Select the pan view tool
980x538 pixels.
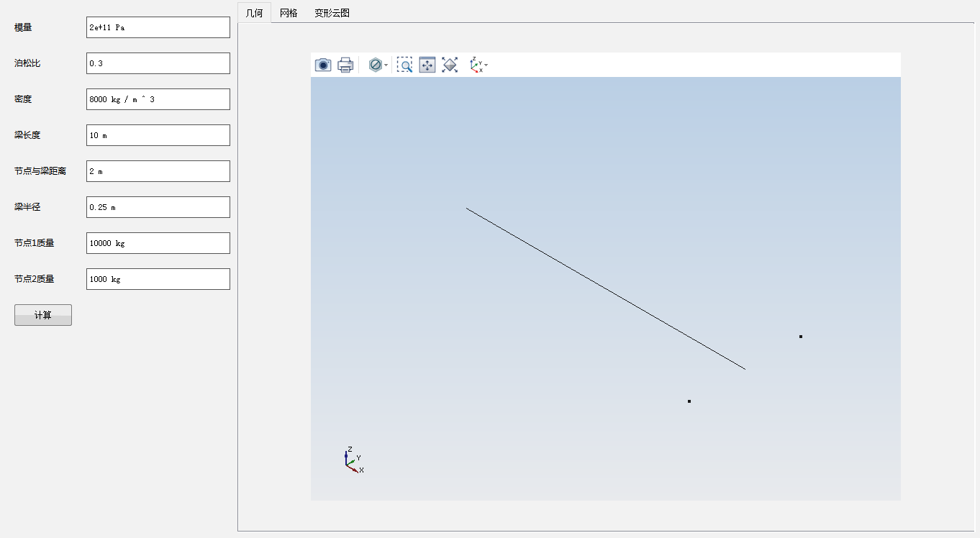[x=427, y=65]
